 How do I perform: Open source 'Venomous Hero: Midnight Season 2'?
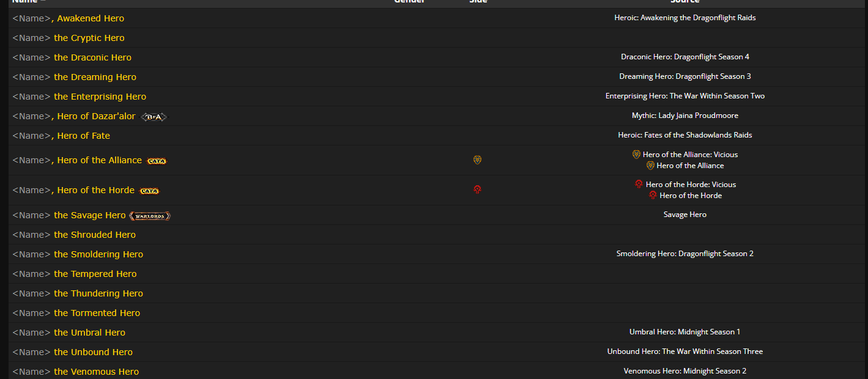tap(685, 371)
